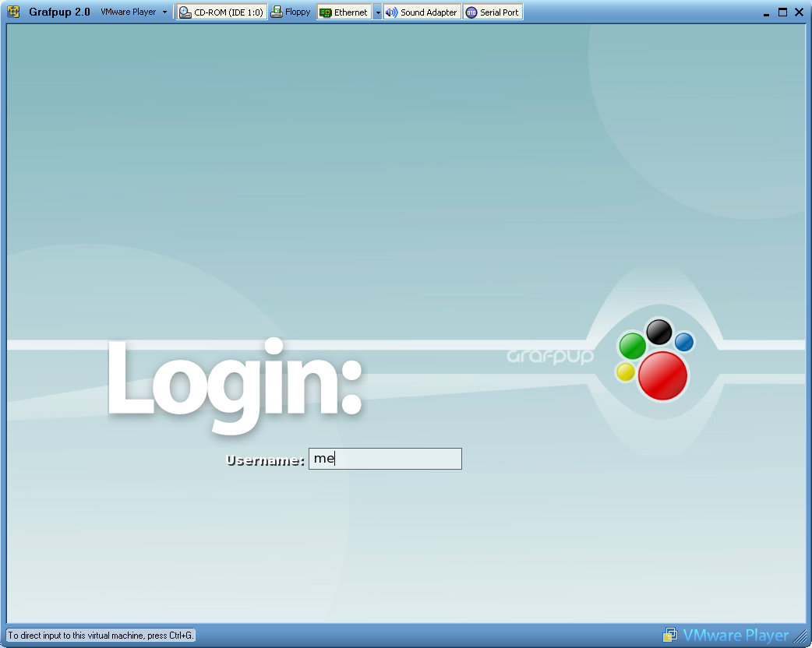Click the Grafpup 2.0 window title text
This screenshot has height=648, width=812.
59,12
